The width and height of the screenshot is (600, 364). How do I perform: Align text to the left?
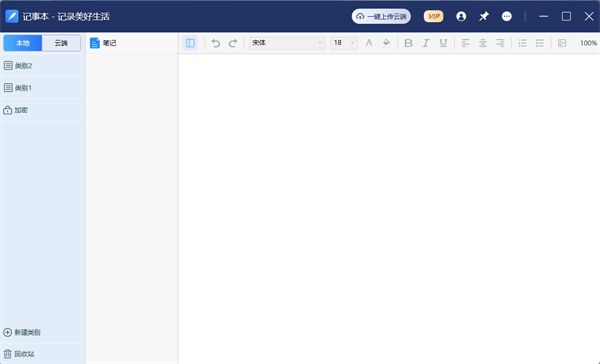pyautogui.click(x=465, y=43)
